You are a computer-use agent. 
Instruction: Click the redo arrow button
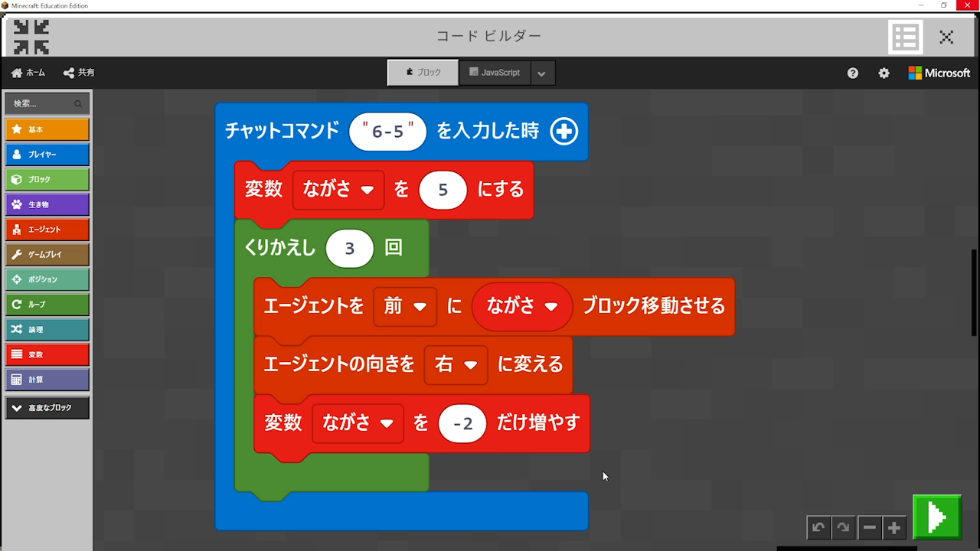coord(843,527)
